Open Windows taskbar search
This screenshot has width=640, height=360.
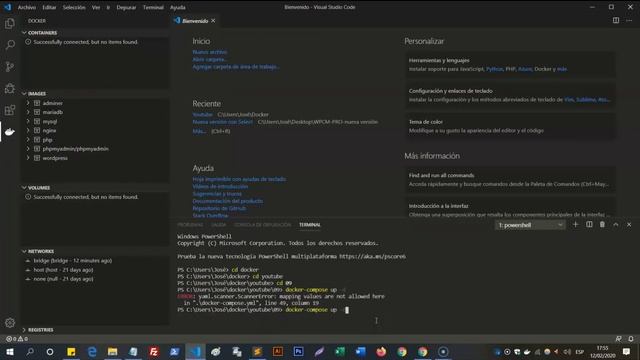coord(30,352)
